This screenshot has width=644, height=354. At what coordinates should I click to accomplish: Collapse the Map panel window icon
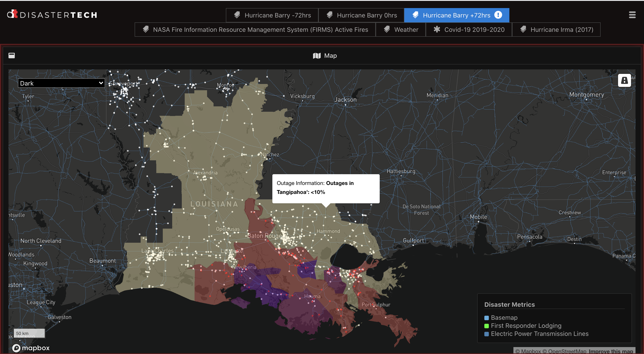pyautogui.click(x=11, y=55)
